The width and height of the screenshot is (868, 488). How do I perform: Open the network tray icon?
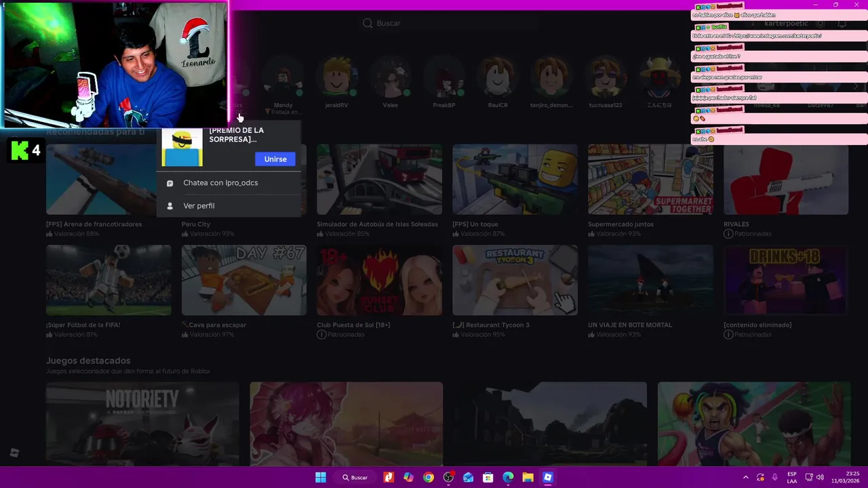click(x=809, y=477)
